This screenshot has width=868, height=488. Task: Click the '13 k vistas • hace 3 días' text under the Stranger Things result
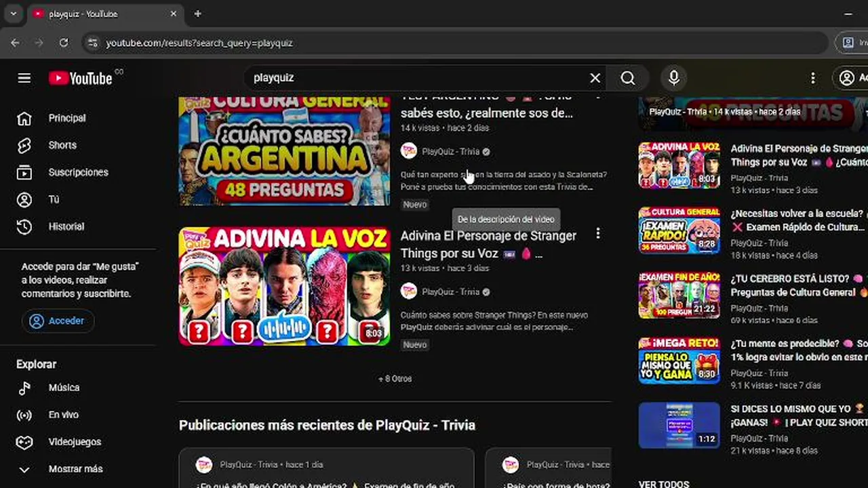(x=445, y=268)
